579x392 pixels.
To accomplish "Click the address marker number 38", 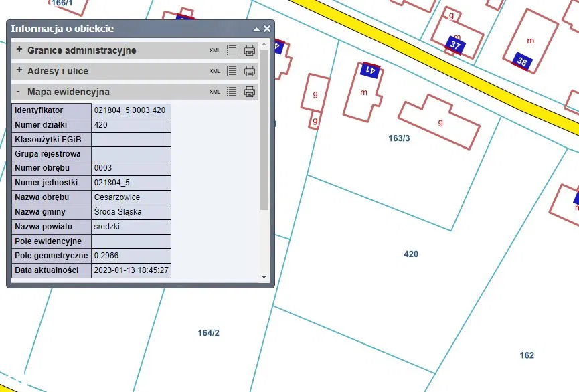I will point(522,62).
